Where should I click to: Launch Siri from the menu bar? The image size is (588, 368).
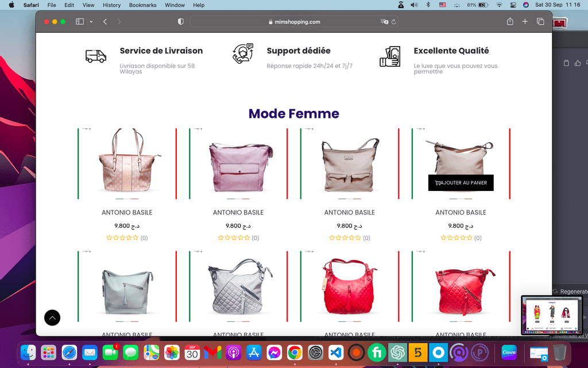coord(526,5)
